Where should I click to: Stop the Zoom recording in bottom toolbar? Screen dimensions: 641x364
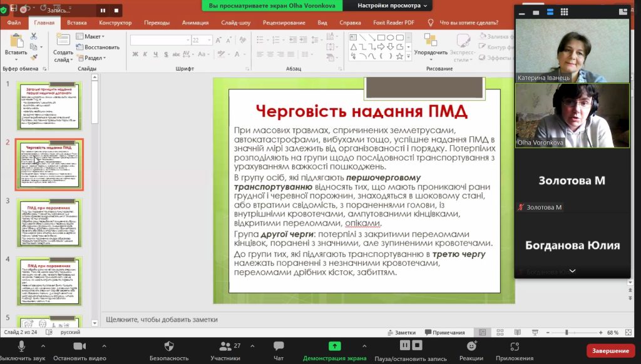[417, 345]
